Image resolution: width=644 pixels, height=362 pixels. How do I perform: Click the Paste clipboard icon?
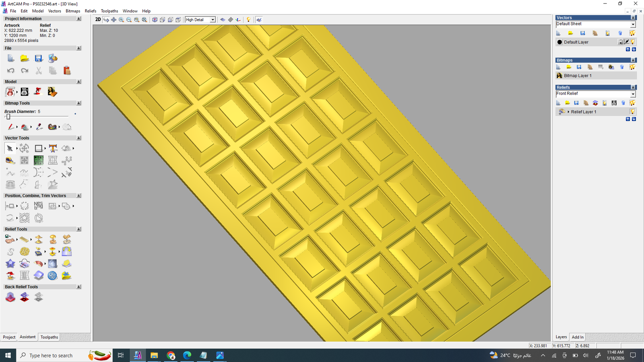tap(67, 71)
